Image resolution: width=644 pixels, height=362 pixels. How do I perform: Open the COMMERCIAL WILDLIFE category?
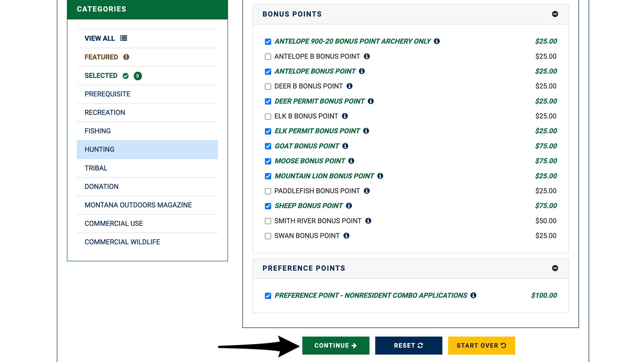tap(122, 242)
